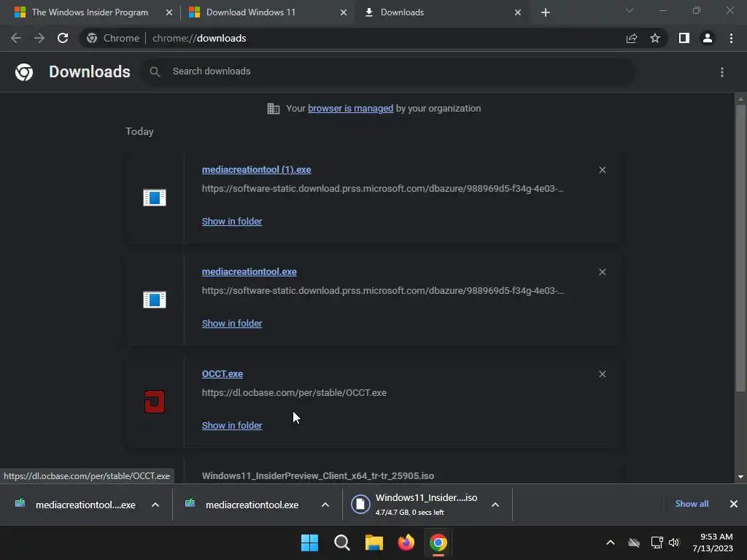Screen dimensions: 747x560
Task: Click the mediacreationtool.exe file icon in list
Action: [155, 300]
